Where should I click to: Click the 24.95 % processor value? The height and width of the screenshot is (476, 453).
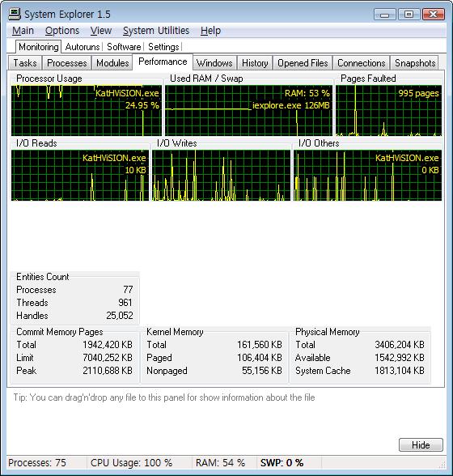tap(142, 105)
